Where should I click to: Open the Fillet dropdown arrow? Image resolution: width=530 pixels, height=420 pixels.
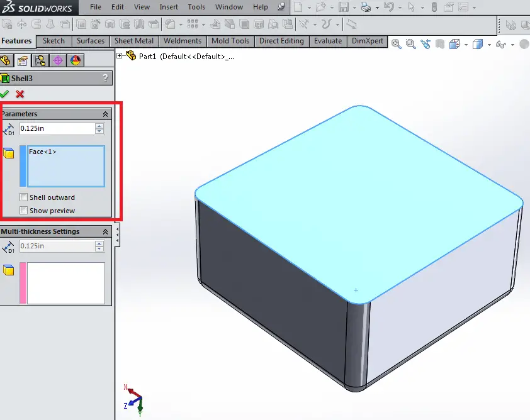[181, 25]
